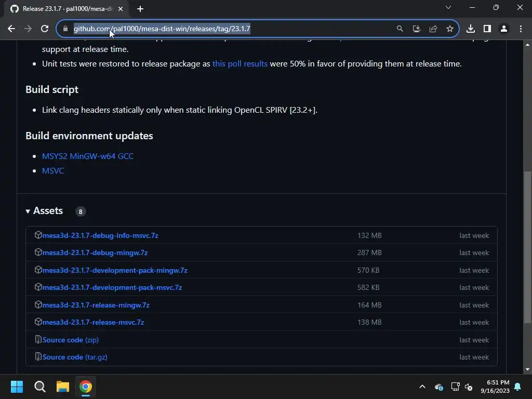Show hidden system tray icons
Viewport: 532px width, 399px height.
422,387
